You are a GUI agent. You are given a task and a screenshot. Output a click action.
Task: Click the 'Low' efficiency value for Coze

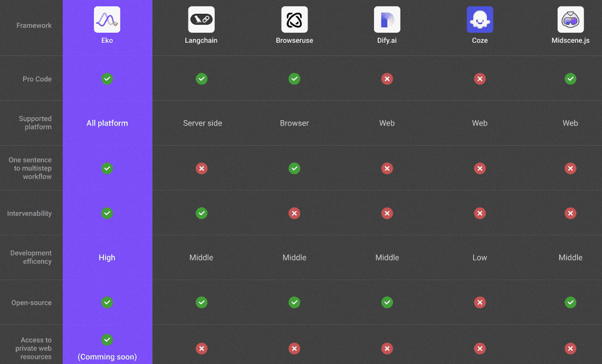(480, 257)
